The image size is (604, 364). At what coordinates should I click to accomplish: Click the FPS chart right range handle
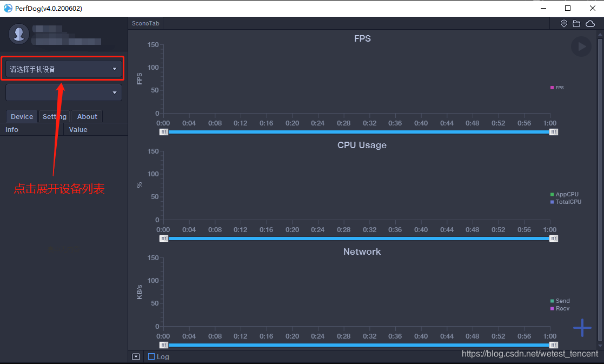click(554, 132)
